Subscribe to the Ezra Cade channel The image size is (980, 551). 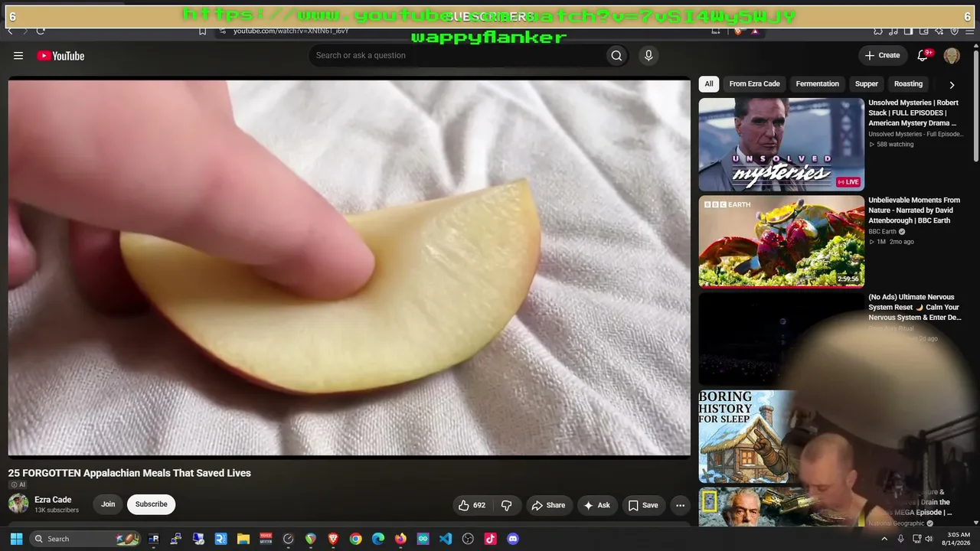[x=151, y=504]
